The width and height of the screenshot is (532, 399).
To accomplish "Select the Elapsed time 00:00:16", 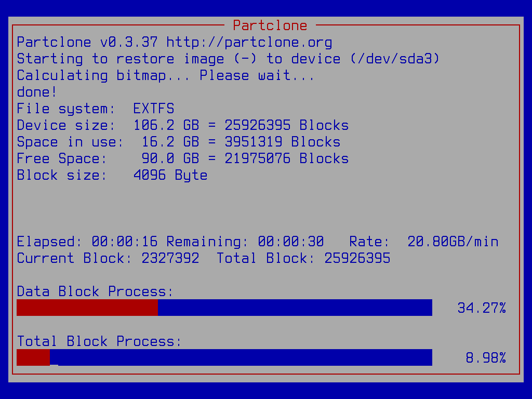I will 125,242.
